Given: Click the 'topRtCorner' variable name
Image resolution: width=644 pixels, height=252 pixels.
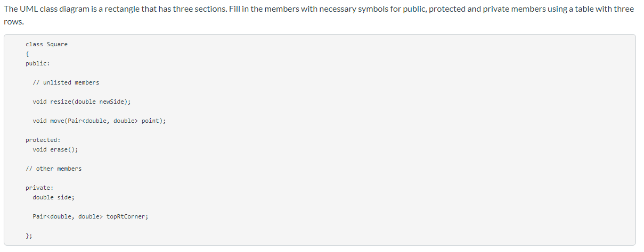Looking at the screenshot, I should 127,216.
